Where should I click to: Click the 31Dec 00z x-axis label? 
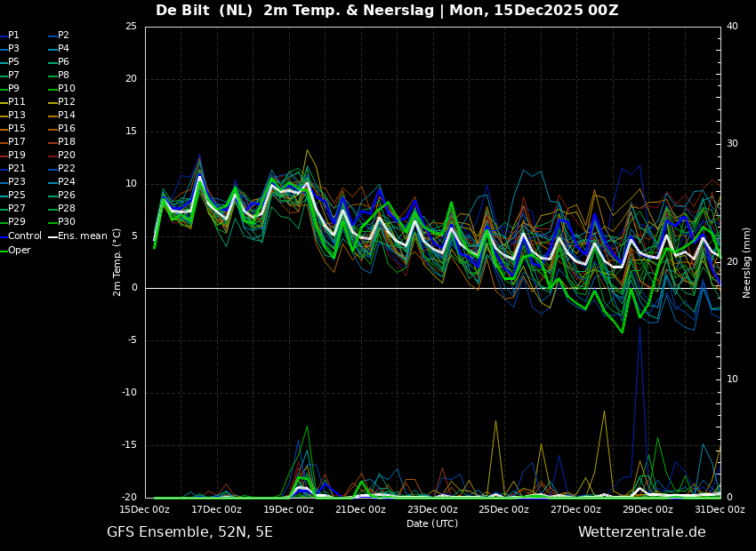point(719,509)
